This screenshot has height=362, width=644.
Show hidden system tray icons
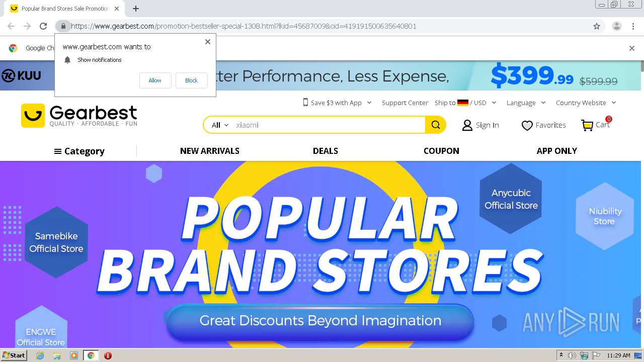coord(561,355)
